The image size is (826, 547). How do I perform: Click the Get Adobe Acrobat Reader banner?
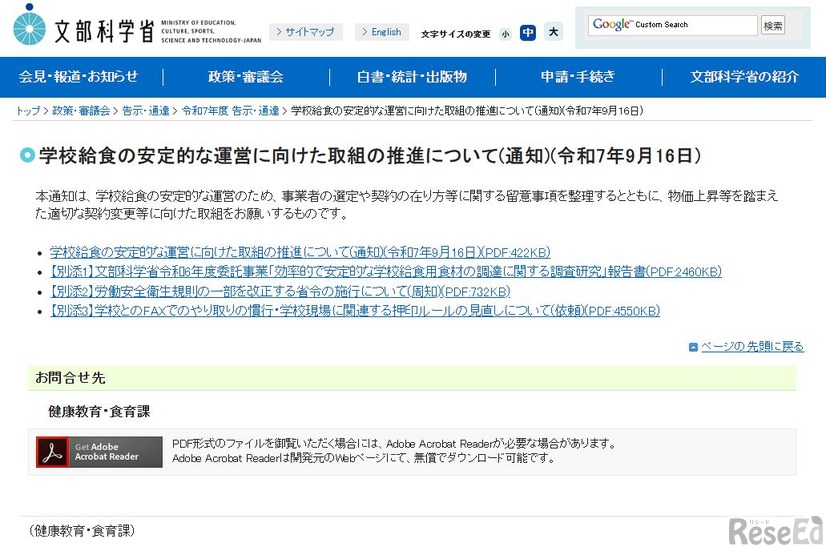99,452
